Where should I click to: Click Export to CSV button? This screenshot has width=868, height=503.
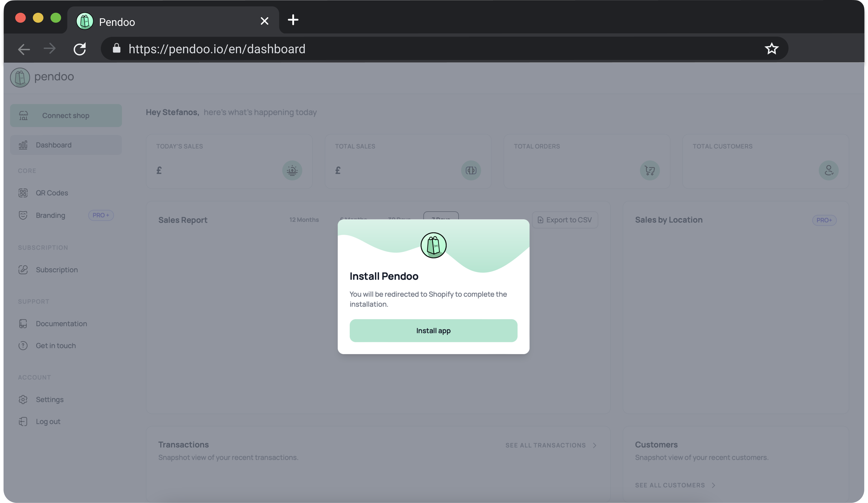pos(565,219)
